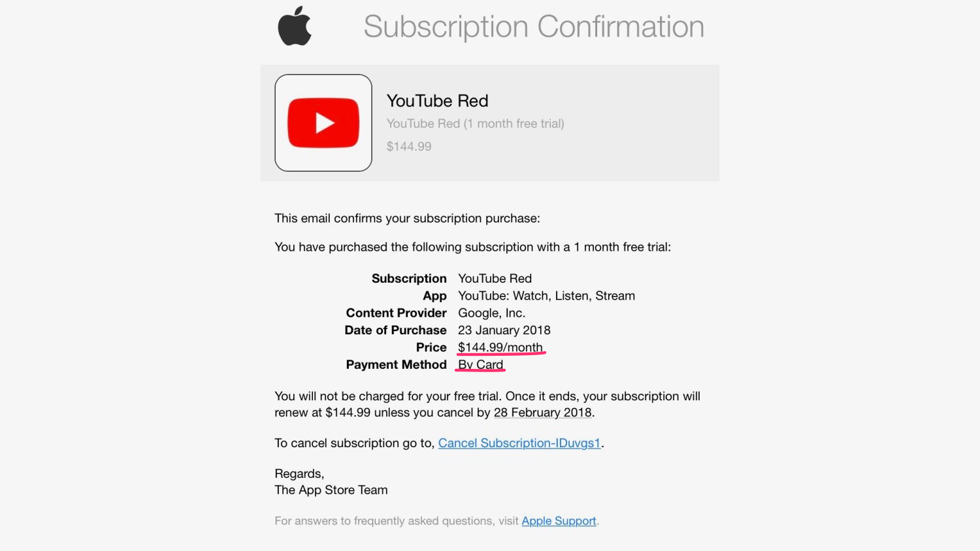Click the YouTube Red value in Subscription row
Image resolution: width=980 pixels, height=551 pixels.
click(495, 279)
